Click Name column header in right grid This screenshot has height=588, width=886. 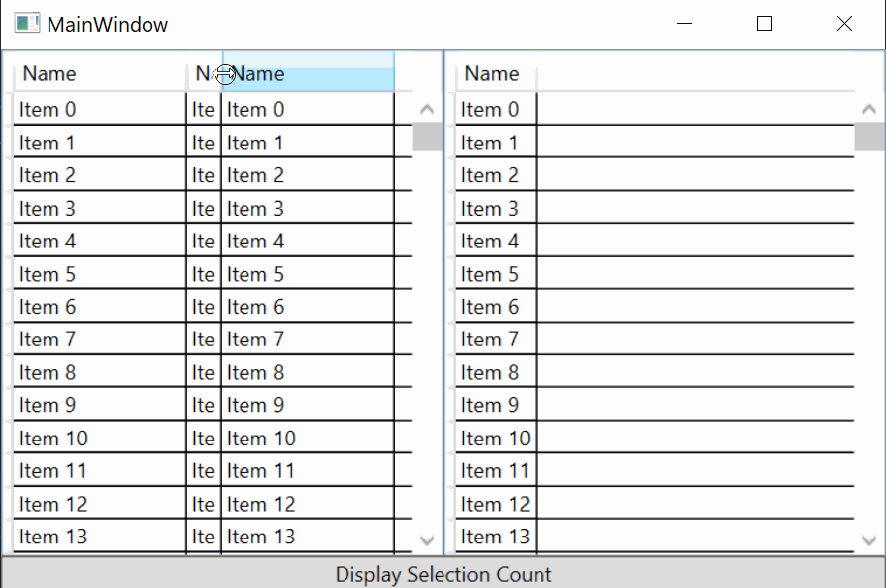[496, 73]
